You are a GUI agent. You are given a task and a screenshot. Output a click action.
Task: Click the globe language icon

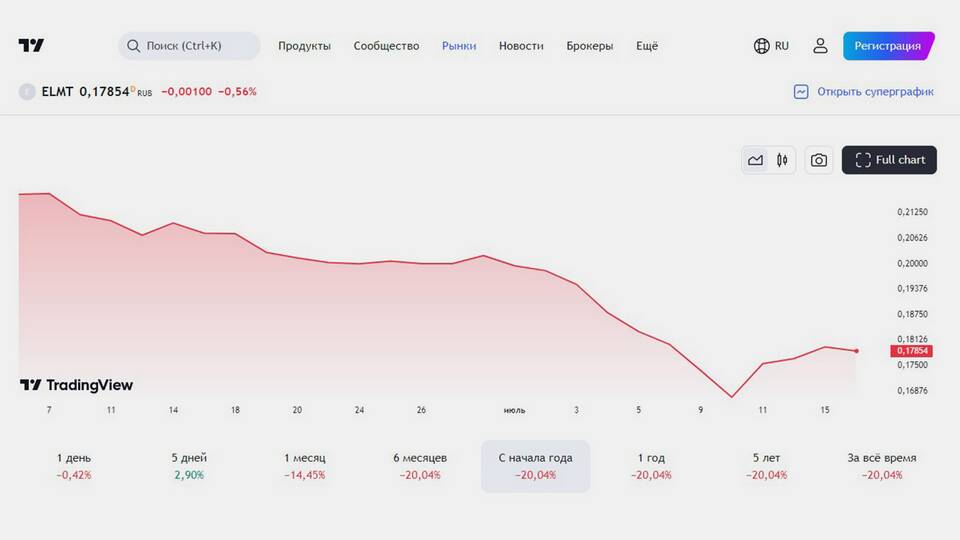[762, 46]
